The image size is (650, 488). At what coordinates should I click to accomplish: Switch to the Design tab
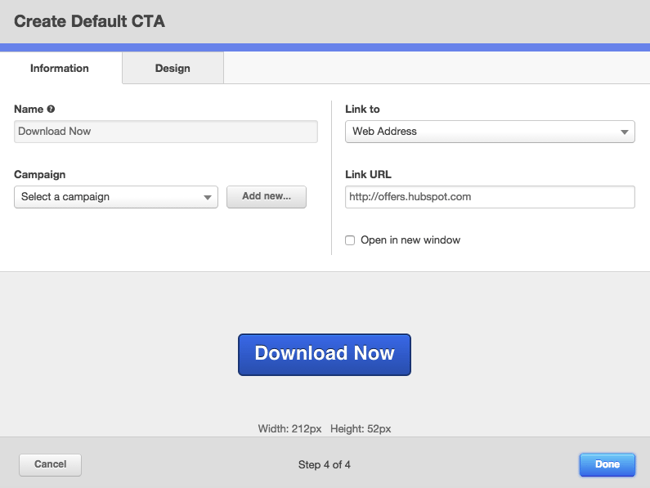(172, 68)
